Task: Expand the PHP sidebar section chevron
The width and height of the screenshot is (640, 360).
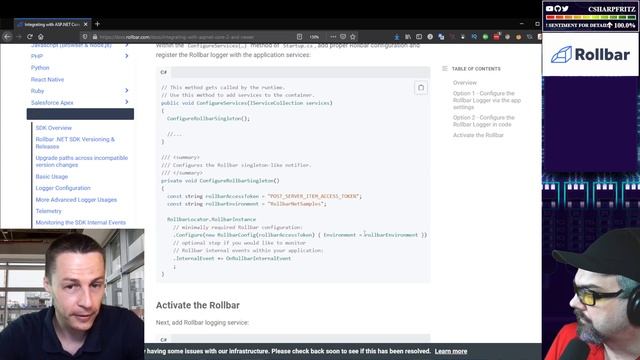Action: tap(127, 56)
